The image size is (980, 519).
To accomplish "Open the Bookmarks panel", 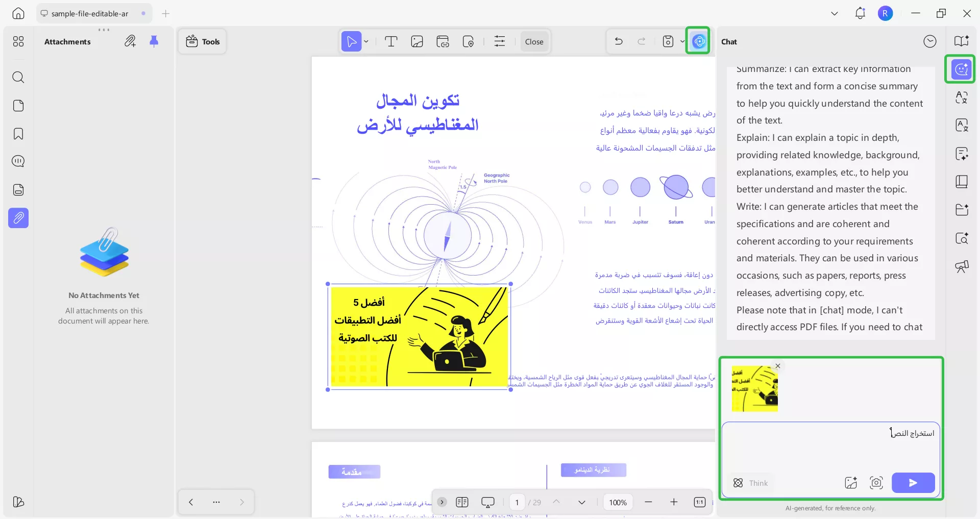I will (18, 134).
